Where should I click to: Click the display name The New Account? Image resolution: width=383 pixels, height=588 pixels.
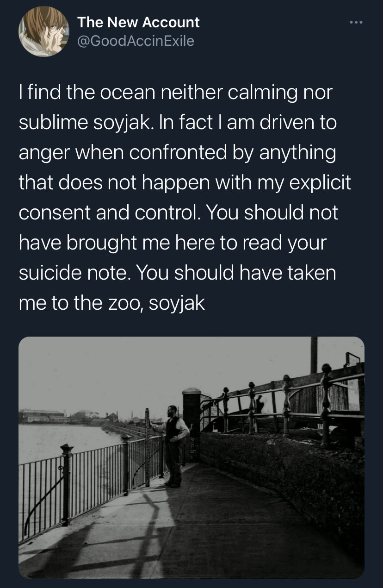point(138,22)
